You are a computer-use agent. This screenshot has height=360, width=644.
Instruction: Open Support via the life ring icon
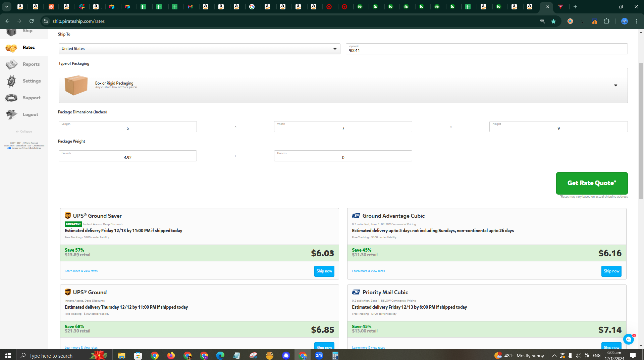click(x=11, y=98)
